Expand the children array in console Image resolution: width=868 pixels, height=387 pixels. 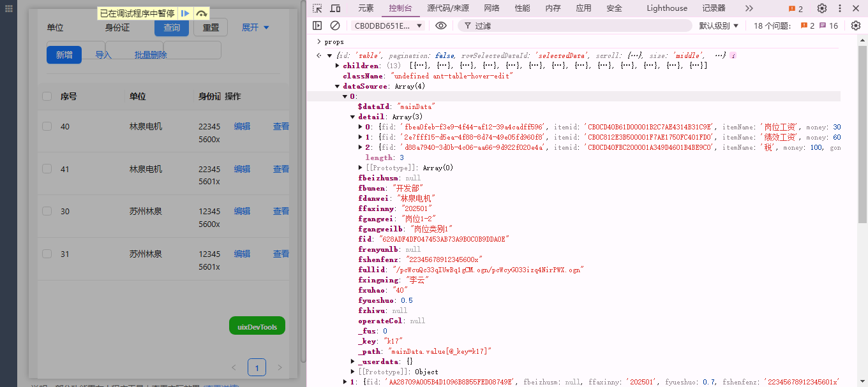pos(338,66)
